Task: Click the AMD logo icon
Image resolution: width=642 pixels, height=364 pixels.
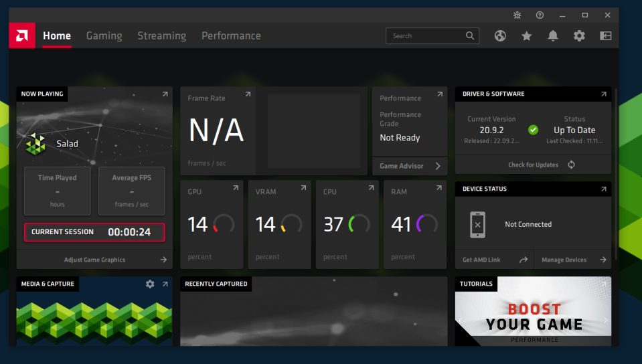Action: coord(21,35)
